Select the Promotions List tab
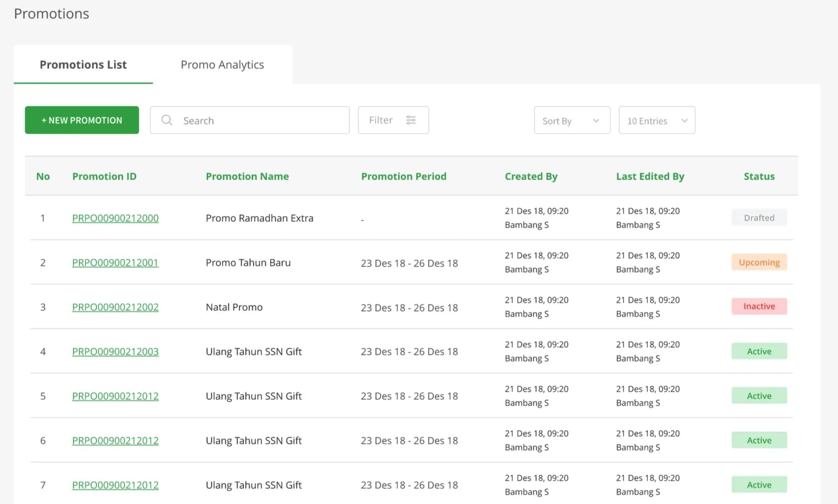 point(83,64)
